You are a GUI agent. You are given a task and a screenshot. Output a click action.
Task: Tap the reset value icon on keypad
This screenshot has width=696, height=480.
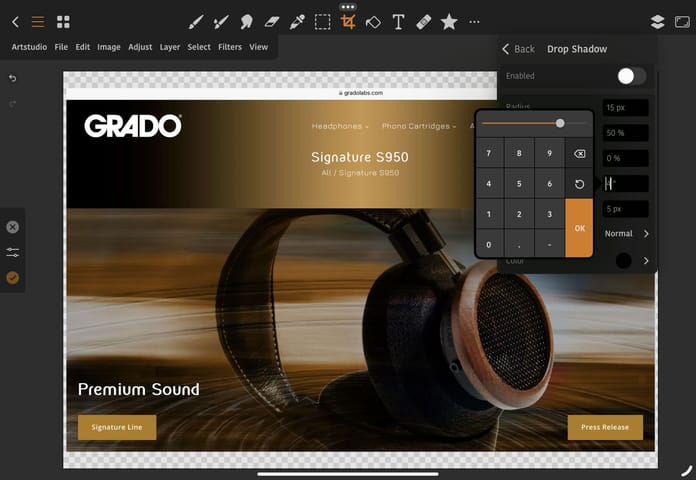click(x=579, y=184)
